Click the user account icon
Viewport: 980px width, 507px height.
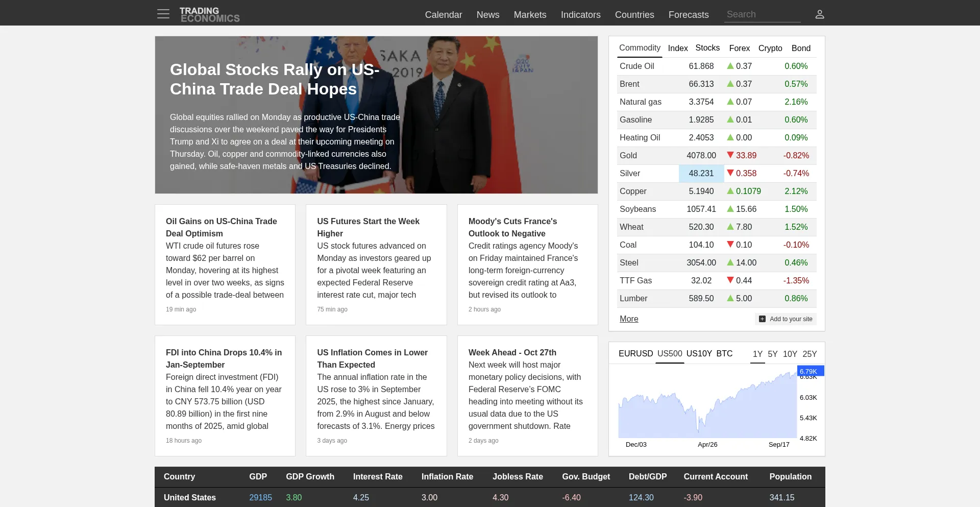(820, 14)
